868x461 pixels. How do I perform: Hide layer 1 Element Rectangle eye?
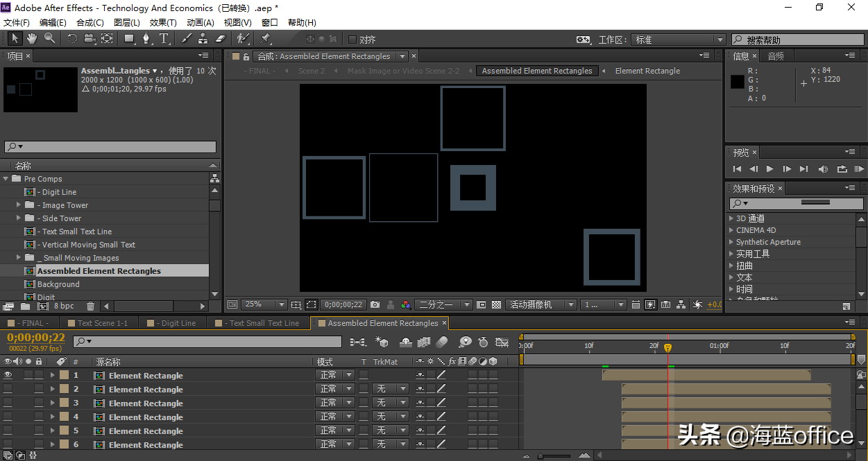coord(8,375)
